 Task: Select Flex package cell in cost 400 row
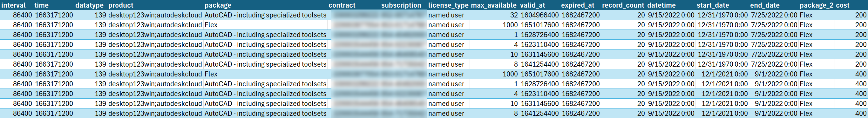(211, 74)
